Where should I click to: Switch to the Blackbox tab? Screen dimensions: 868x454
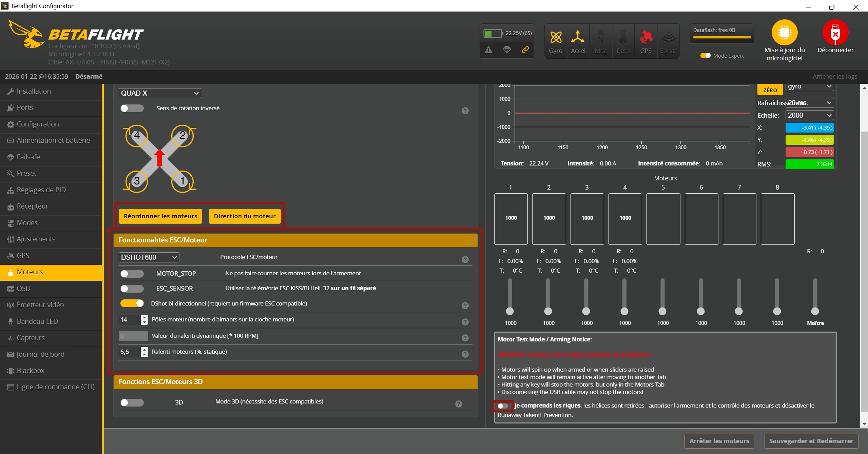coord(31,371)
